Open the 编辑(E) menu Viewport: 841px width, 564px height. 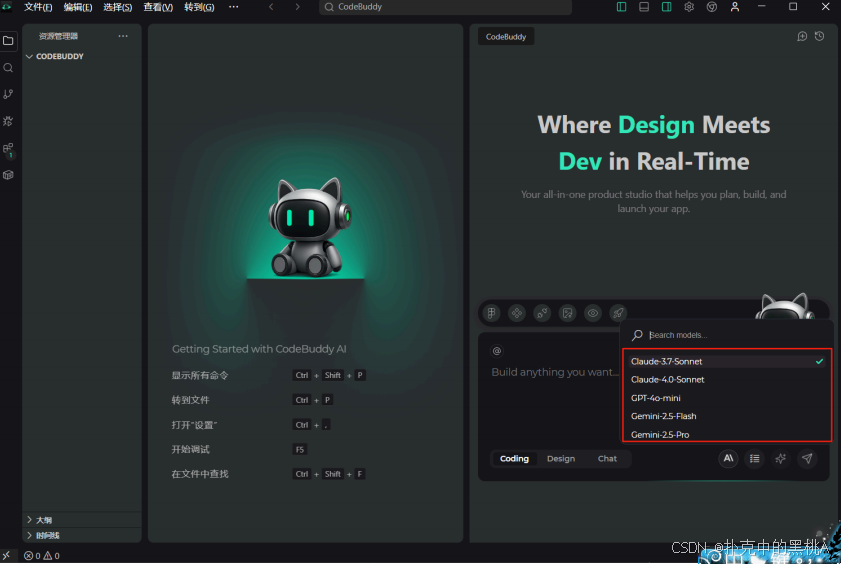click(x=78, y=7)
